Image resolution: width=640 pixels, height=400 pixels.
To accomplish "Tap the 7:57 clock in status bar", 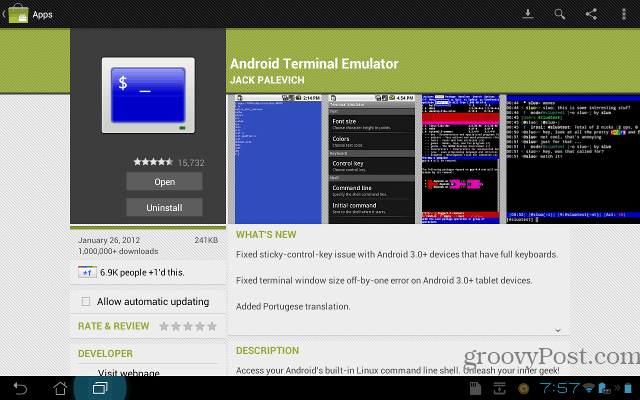I will tap(559, 388).
